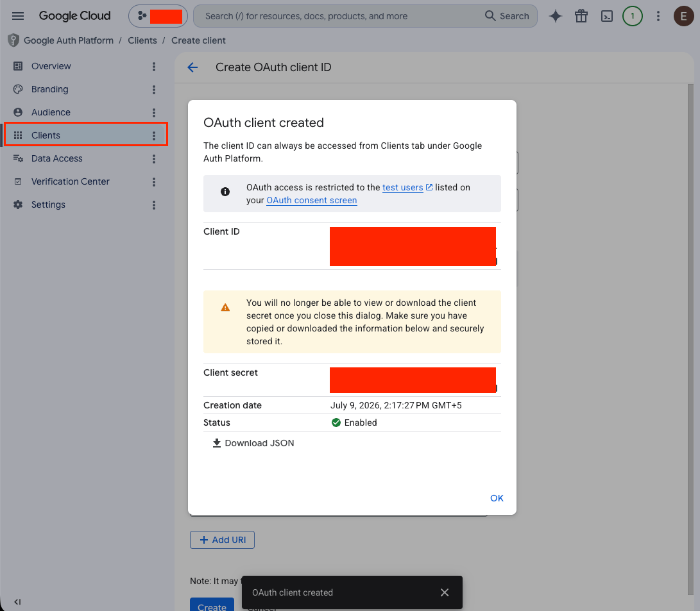Screen dimensions: 700x611
Task: Collapse the sidebar navigation panel
Action: click(x=17, y=601)
